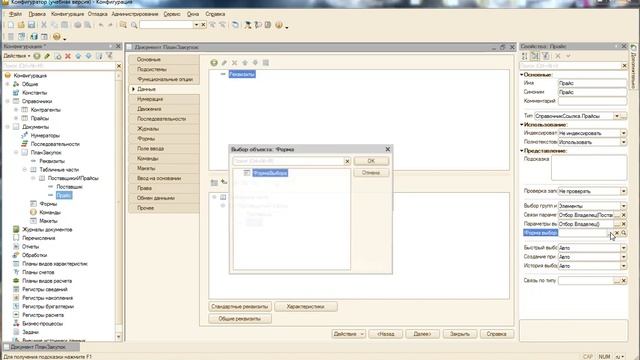Click Отмена in Выбор объекта dialog

[x=371, y=173]
